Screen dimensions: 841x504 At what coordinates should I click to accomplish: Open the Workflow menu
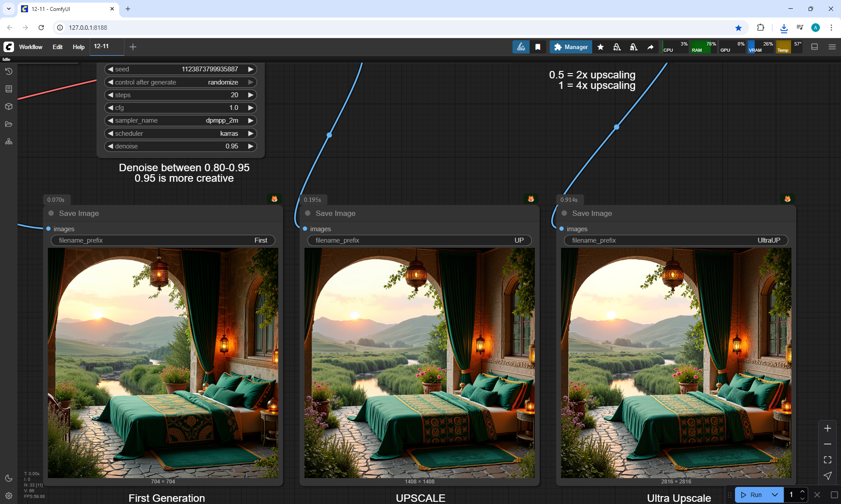tap(31, 47)
